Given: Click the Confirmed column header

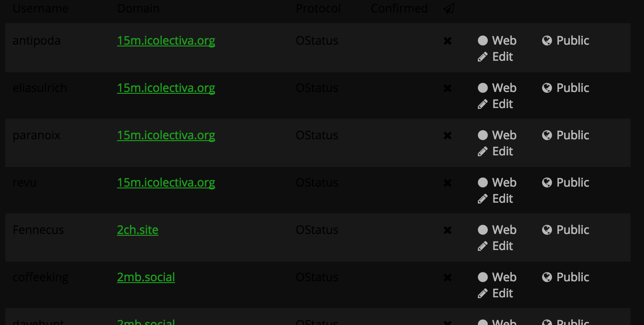Looking at the screenshot, I should coord(399,8).
